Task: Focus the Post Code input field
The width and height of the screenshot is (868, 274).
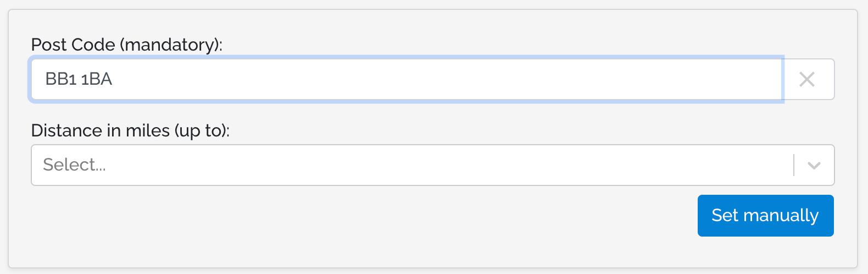Action: pyautogui.click(x=407, y=79)
